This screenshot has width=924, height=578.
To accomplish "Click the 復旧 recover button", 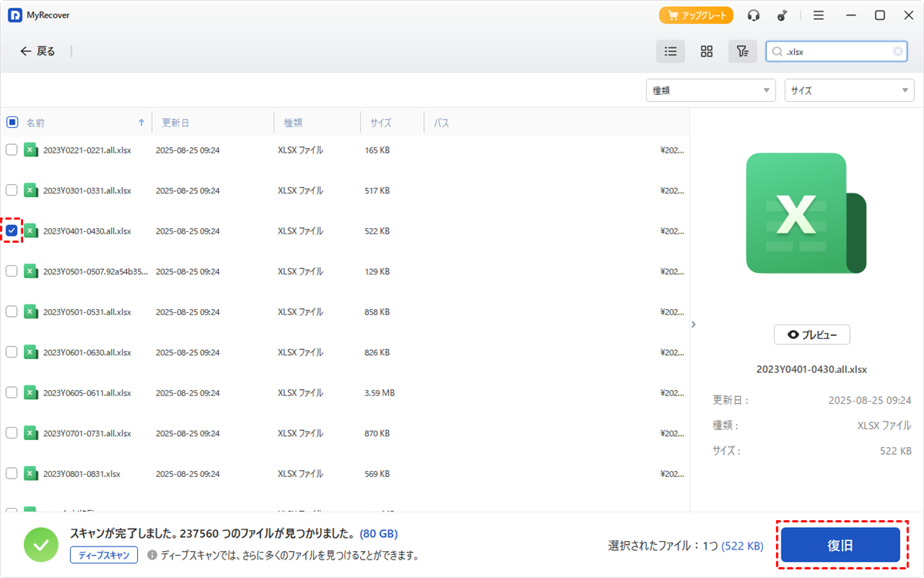I will [840, 545].
